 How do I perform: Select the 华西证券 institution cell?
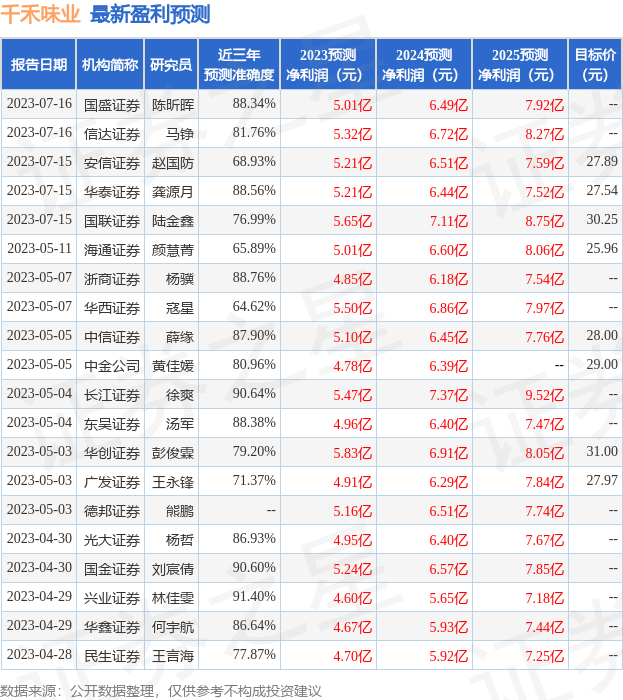(x=112, y=308)
